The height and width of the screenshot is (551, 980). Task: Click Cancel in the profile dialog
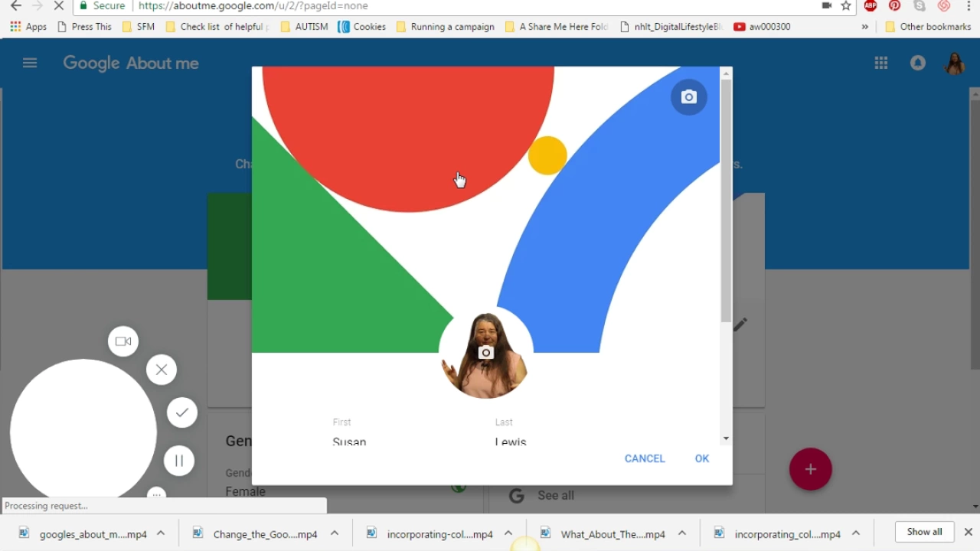(x=645, y=458)
